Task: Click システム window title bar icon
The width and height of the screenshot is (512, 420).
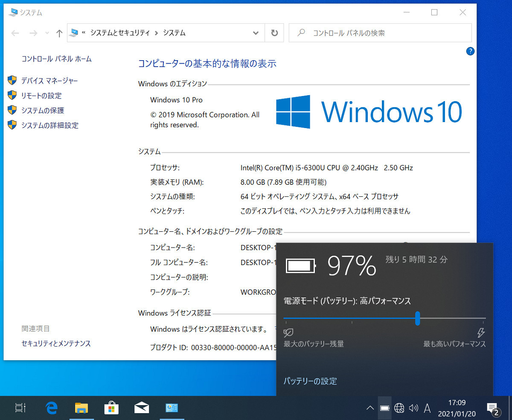Action: 14,12
